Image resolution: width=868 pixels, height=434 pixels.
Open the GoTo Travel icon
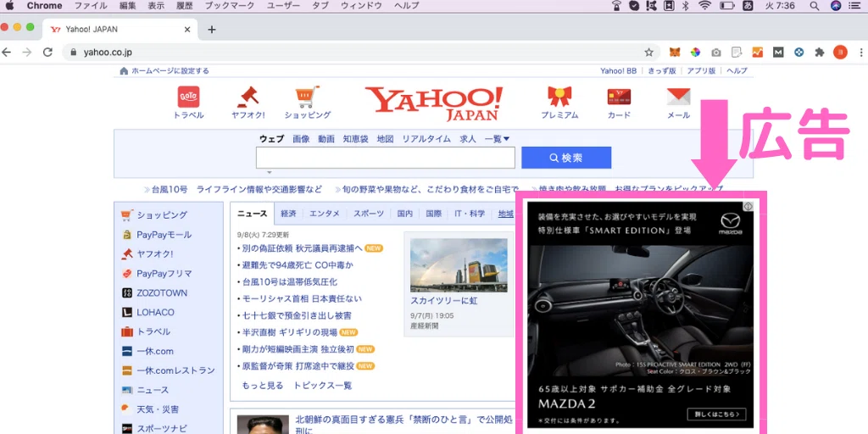pos(189,97)
